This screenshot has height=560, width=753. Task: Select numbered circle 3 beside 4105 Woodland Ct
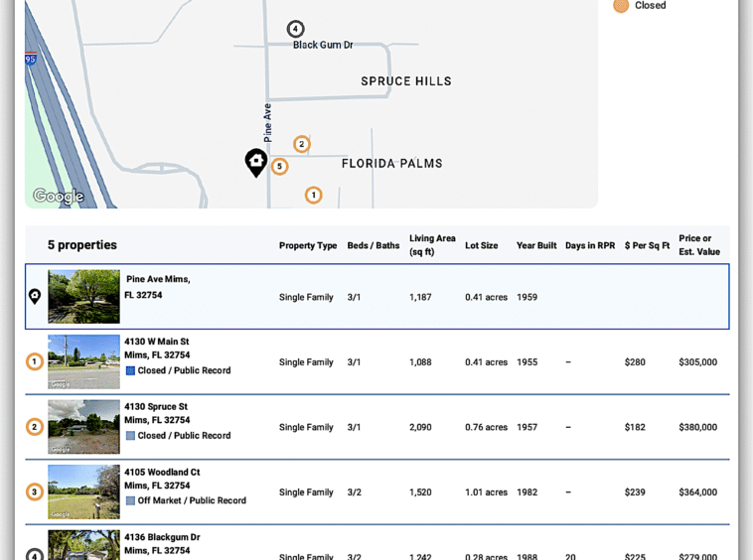pos(35,491)
